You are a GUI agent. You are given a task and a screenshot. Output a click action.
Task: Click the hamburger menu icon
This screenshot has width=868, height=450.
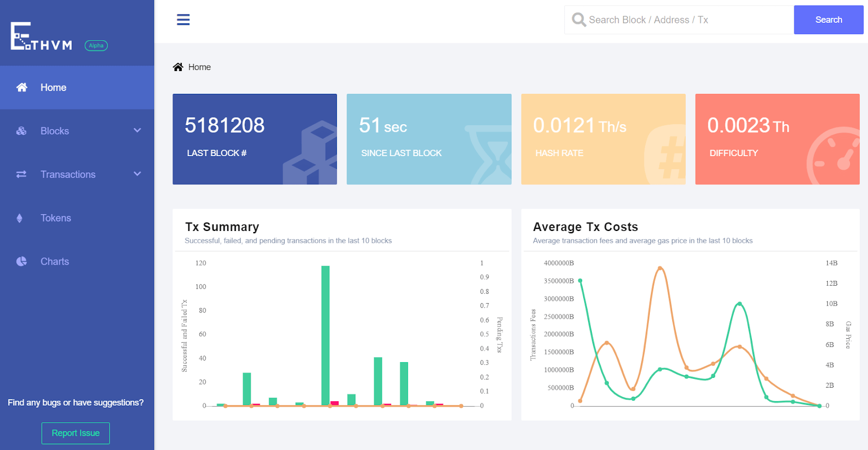point(183,20)
